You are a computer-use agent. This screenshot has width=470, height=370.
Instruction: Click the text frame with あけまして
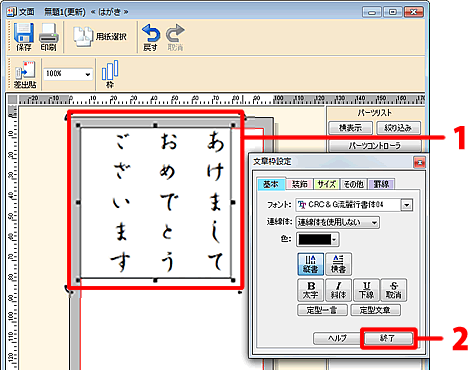point(156,203)
